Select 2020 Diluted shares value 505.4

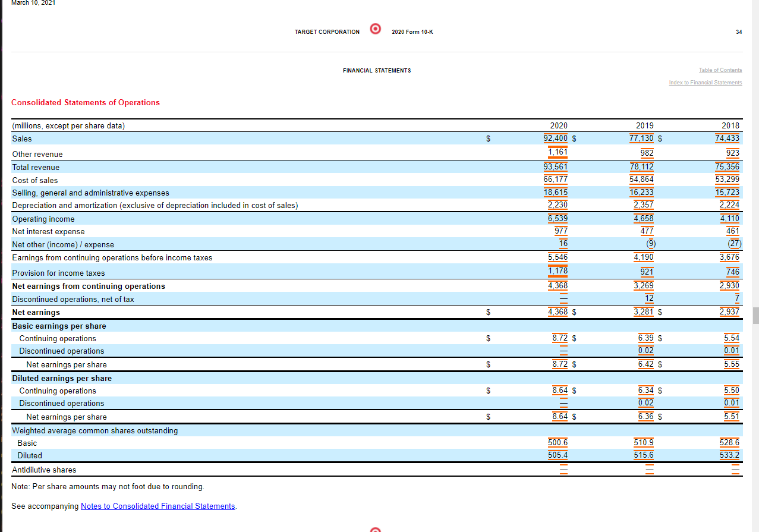tap(558, 455)
